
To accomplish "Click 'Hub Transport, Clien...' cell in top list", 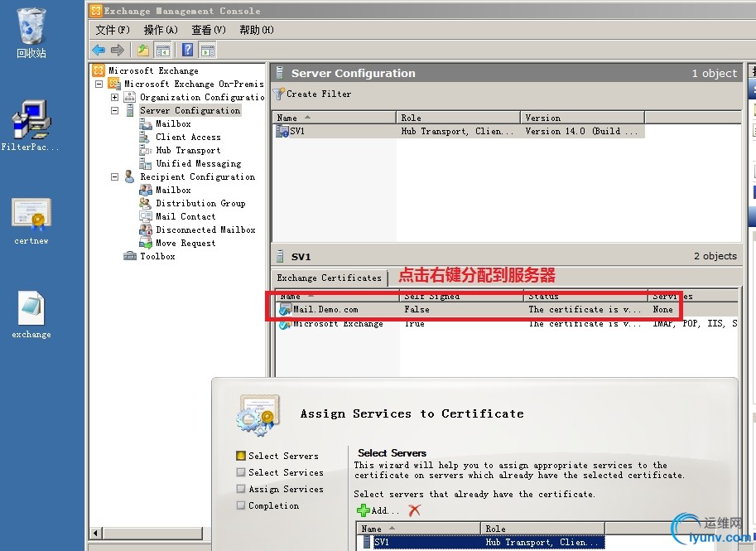I will click(458, 131).
